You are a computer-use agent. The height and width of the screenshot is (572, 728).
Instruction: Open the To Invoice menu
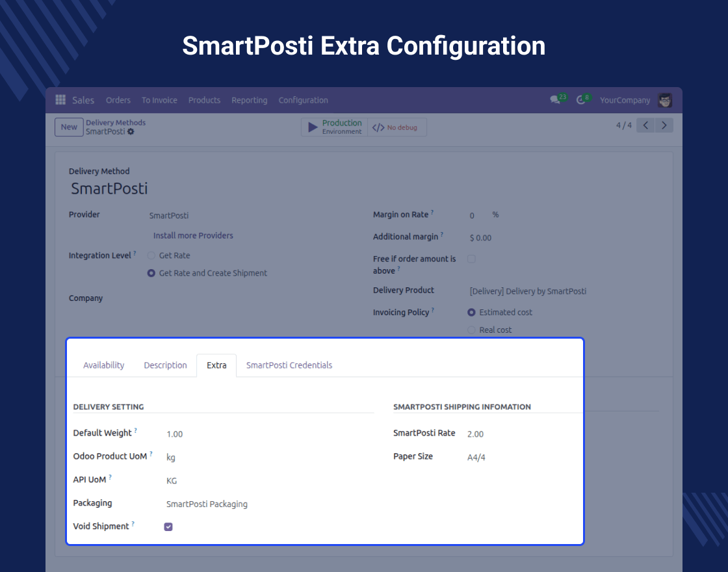tap(159, 100)
